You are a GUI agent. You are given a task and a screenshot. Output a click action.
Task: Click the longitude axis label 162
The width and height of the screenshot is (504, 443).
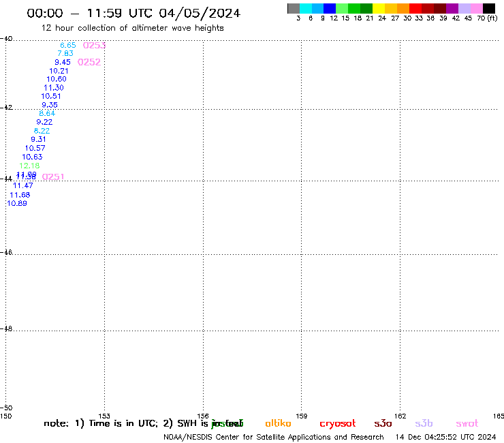point(400,416)
